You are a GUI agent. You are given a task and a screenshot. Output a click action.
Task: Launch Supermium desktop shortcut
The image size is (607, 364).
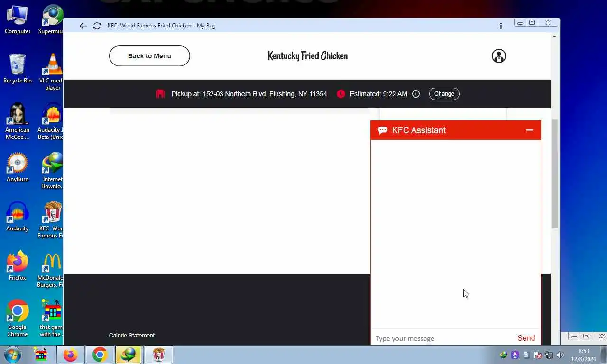point(51,19)
